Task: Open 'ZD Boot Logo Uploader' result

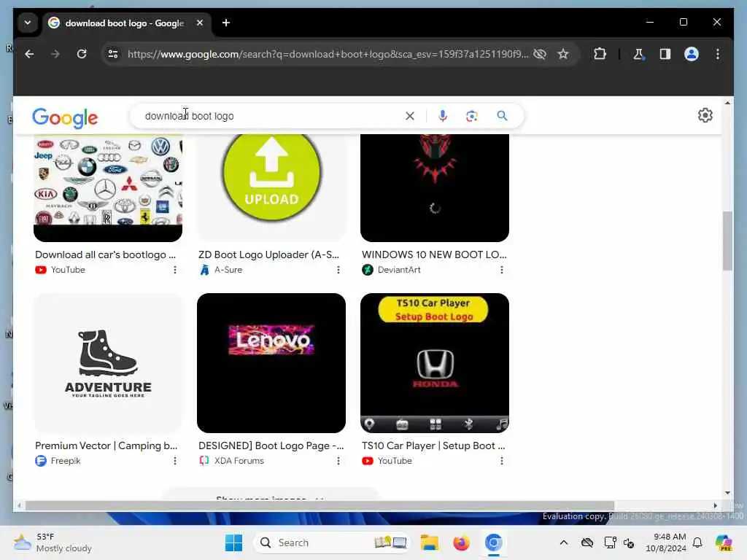Action: pyautogui.click(x=268, y=254)
